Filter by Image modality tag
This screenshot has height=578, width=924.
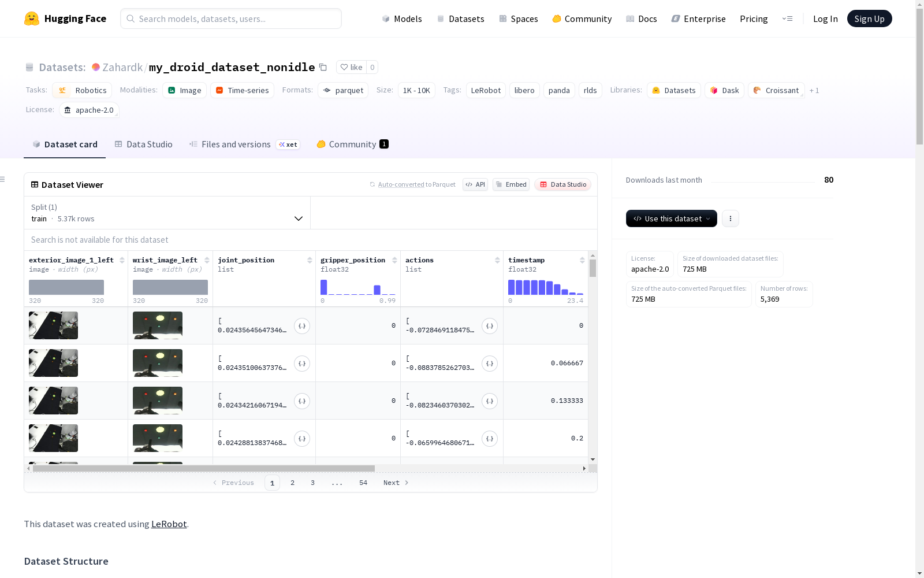pos(184,90)
